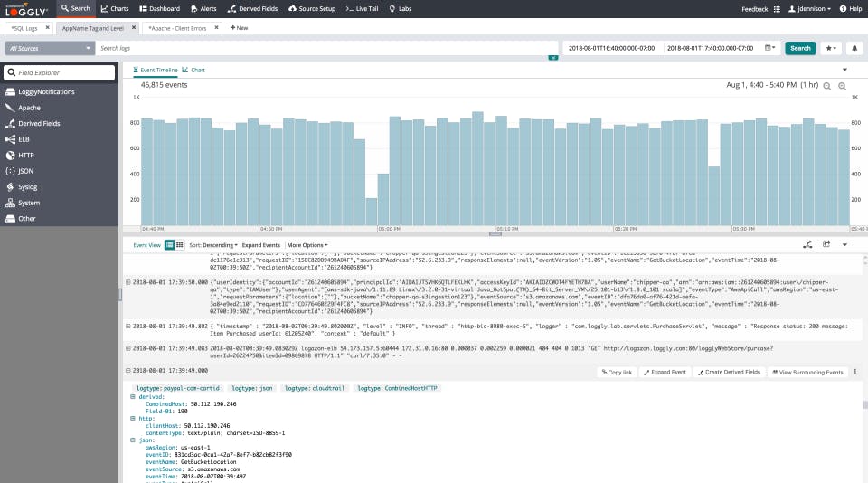Switch to Apache - Client Errors tab

tap(177, 28)
